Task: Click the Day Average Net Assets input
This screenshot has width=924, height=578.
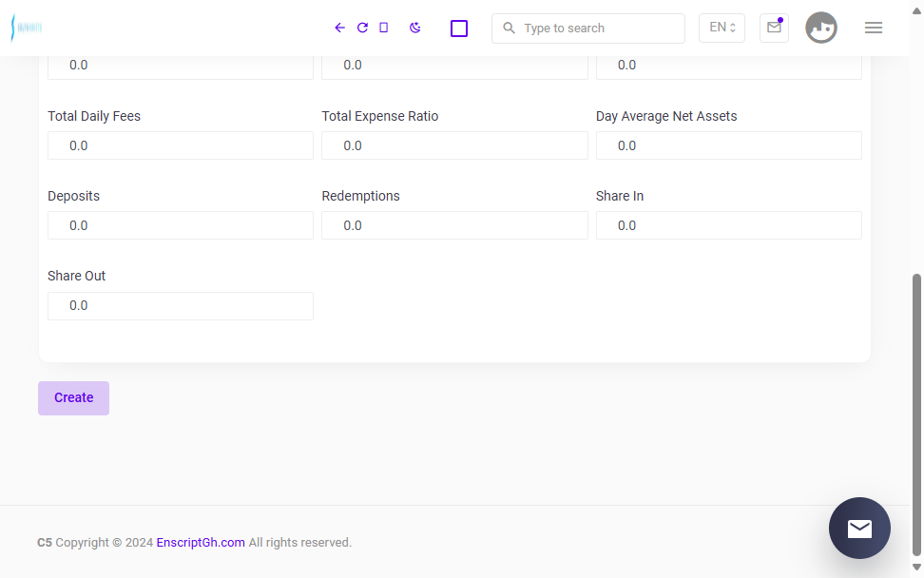Action: [x=728, y=145]
